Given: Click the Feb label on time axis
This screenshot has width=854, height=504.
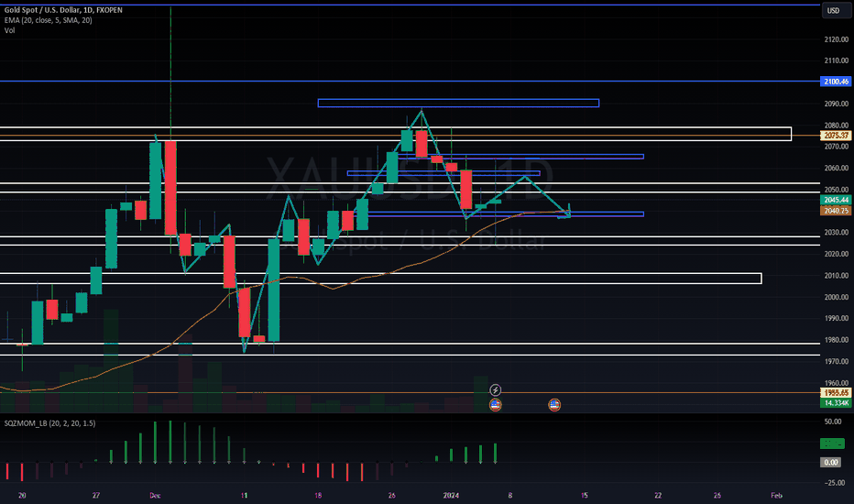Looking at the screenshot, I should 777,495.
